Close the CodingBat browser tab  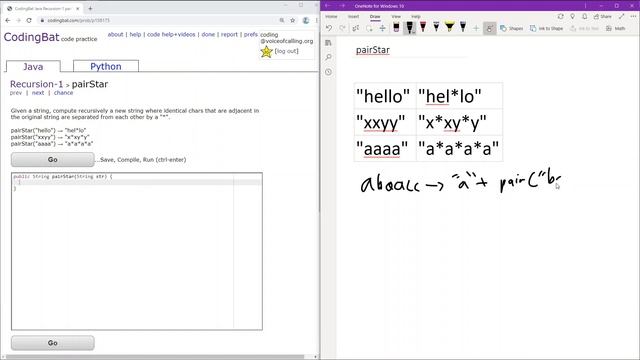tap(78, 8)
